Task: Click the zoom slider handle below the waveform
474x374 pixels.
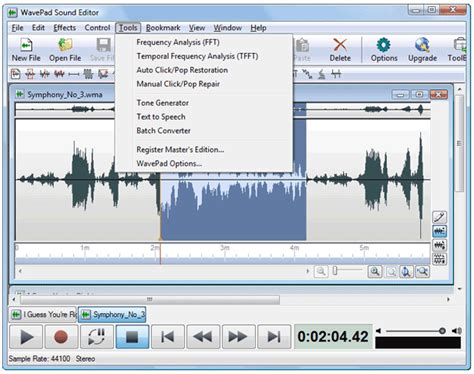Action: (x=335, y=271)
